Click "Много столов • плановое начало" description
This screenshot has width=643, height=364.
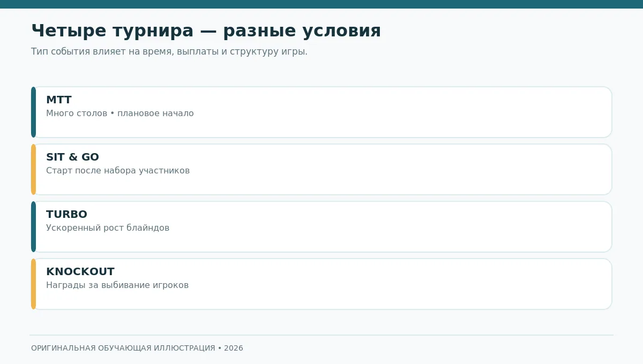click(120, 113)
